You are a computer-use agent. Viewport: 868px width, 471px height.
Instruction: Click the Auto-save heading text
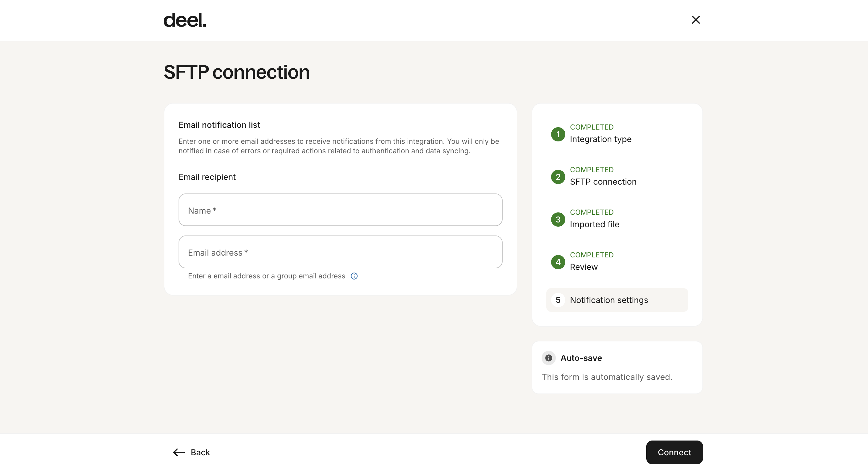[x=581, y=358]
